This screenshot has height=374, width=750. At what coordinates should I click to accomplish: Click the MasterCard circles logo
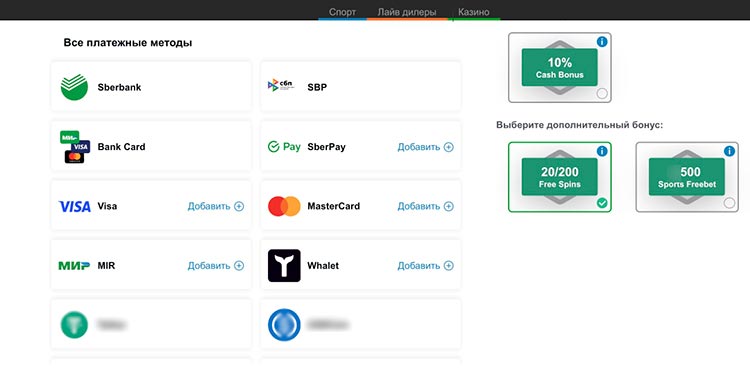coord(284,206)
